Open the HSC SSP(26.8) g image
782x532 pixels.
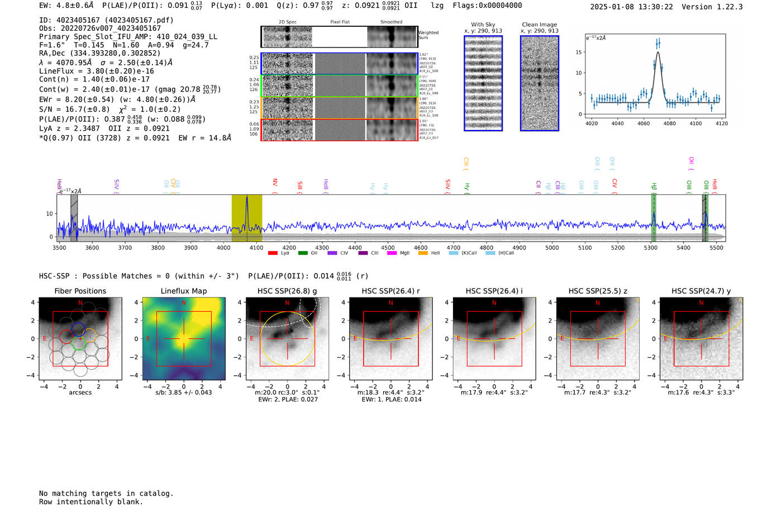click(287, 339)
